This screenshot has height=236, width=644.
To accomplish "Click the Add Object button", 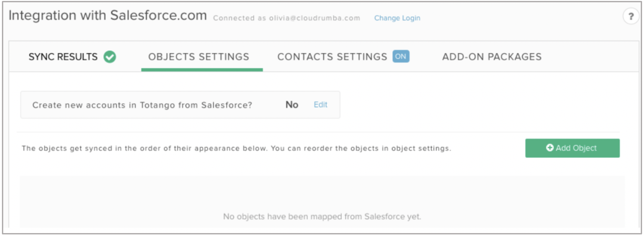I will click(572, 148).
